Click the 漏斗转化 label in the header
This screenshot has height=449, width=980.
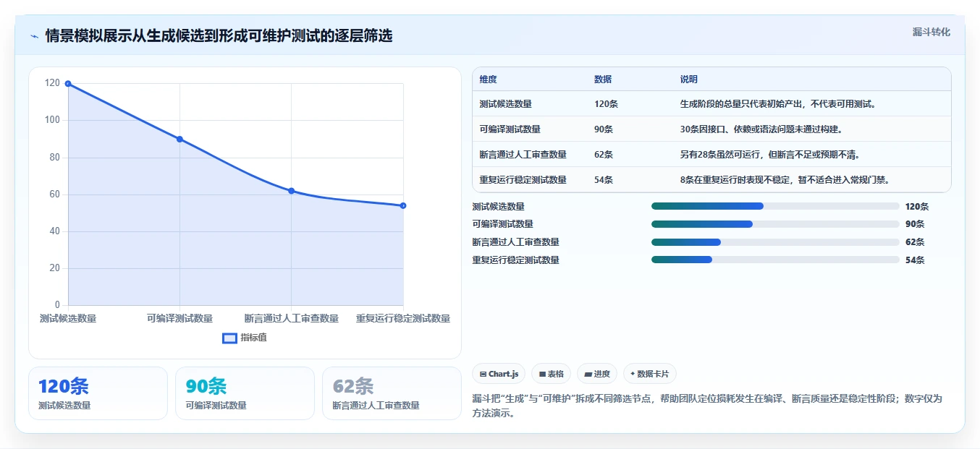[931, 33]
